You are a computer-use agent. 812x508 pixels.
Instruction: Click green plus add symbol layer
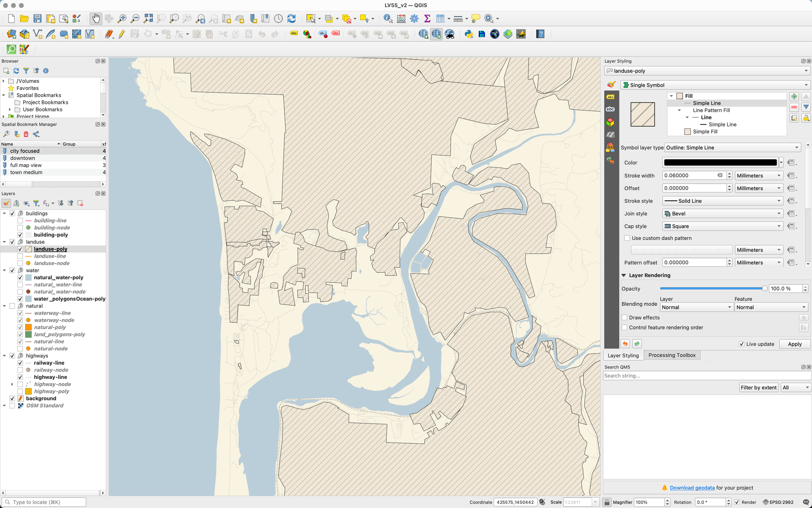(794, 96)
